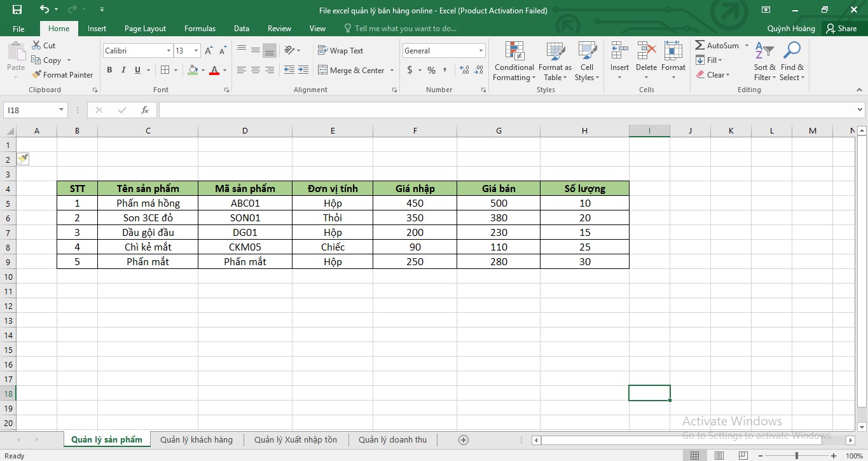Open the Quản lý doanh thu sheet
The height and width of the screenshot is (461, 868).
(392, 439)
